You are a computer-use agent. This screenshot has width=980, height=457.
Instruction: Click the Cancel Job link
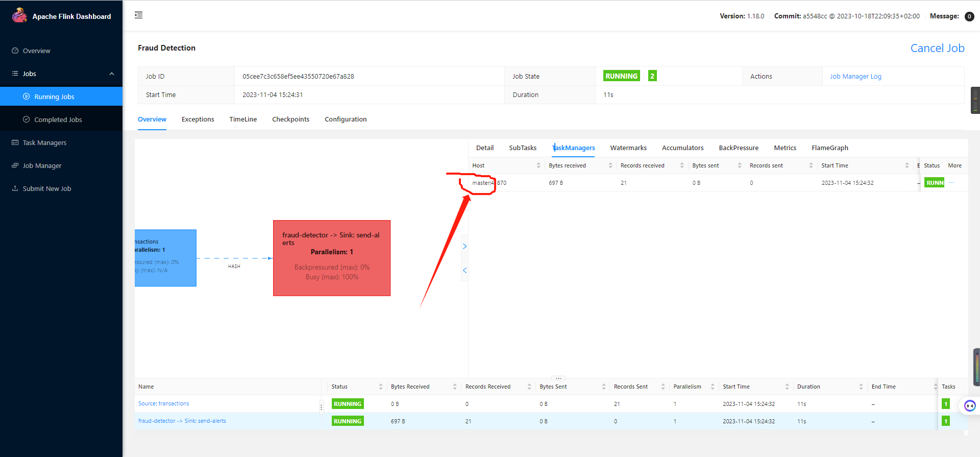[937, 48]
